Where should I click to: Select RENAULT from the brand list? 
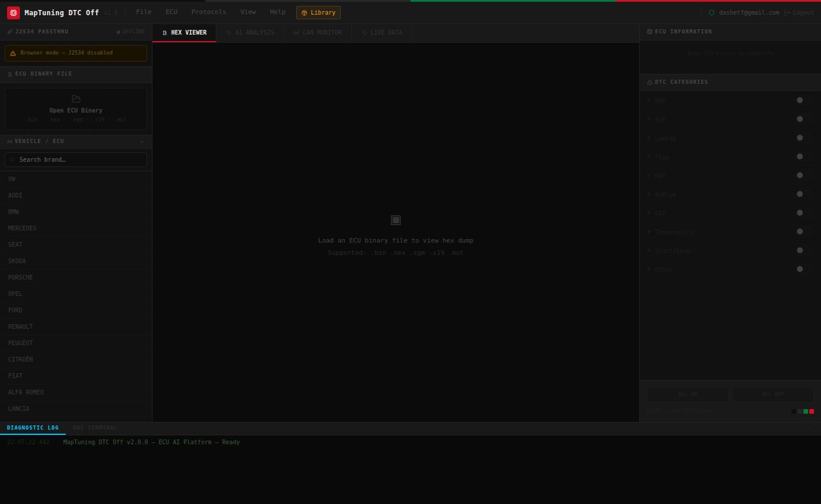tap(76, 327)
